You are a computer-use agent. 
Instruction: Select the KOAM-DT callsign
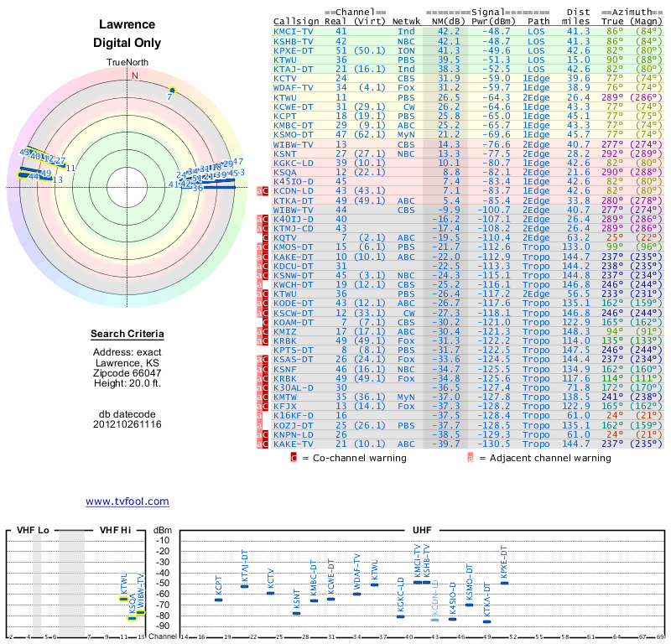click(x=294, y=322)
